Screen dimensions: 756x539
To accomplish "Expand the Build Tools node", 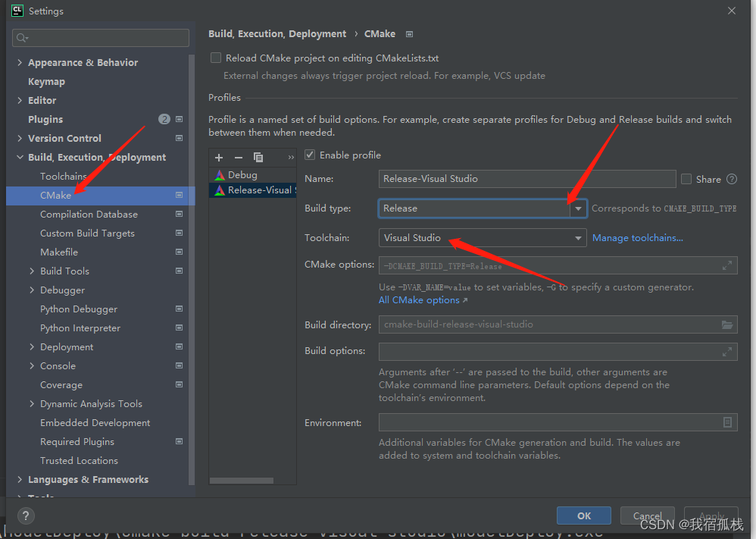I will click(x=32, y=271).
